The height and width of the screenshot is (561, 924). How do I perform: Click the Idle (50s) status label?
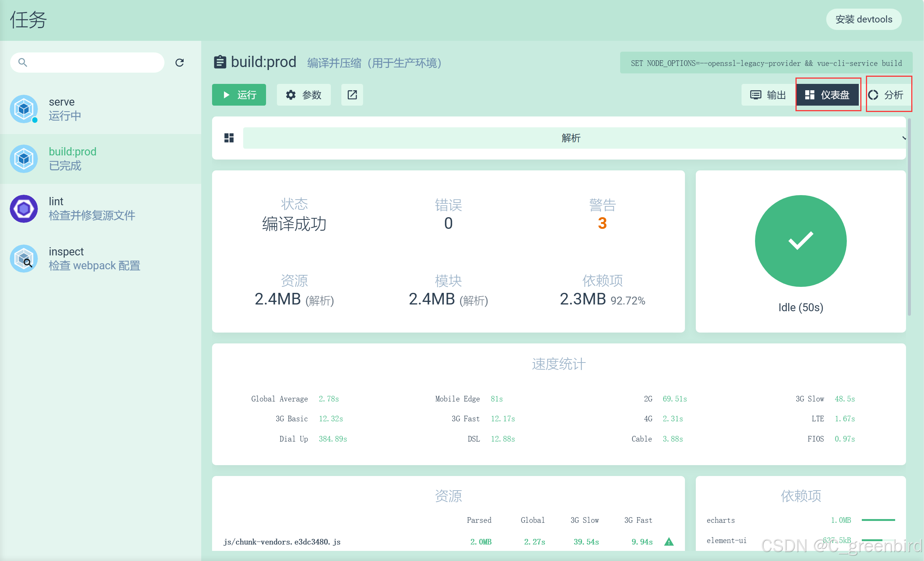click(x=801, y=307)
